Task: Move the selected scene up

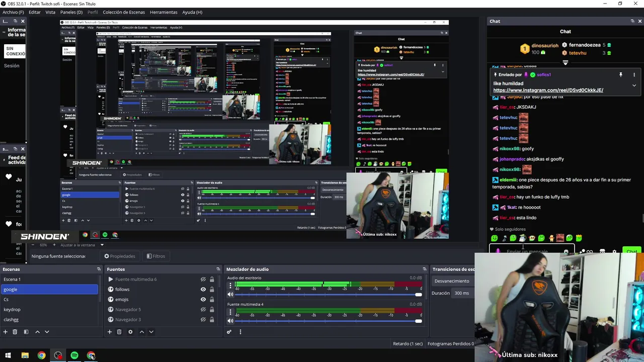Action: click(x=37, y=332)
